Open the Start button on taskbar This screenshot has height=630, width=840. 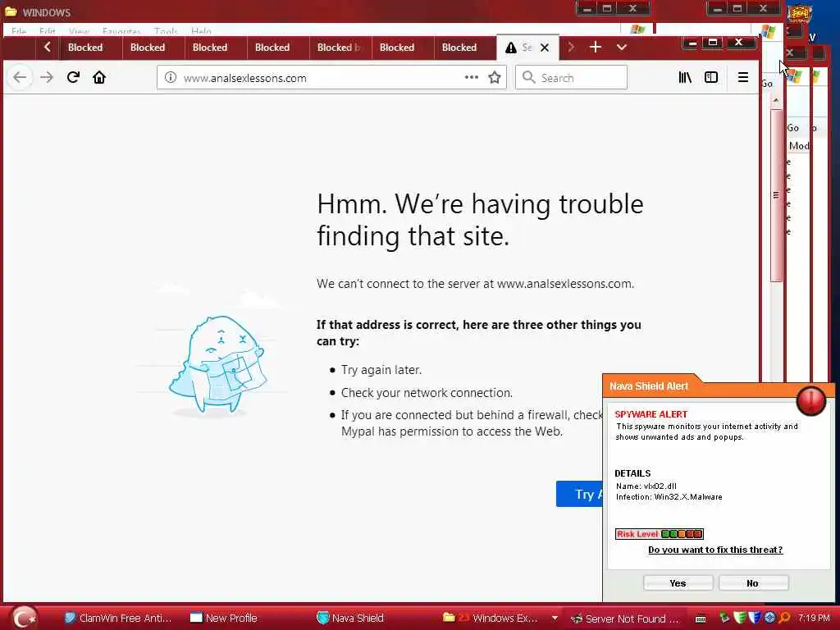(x=24, y=618)
